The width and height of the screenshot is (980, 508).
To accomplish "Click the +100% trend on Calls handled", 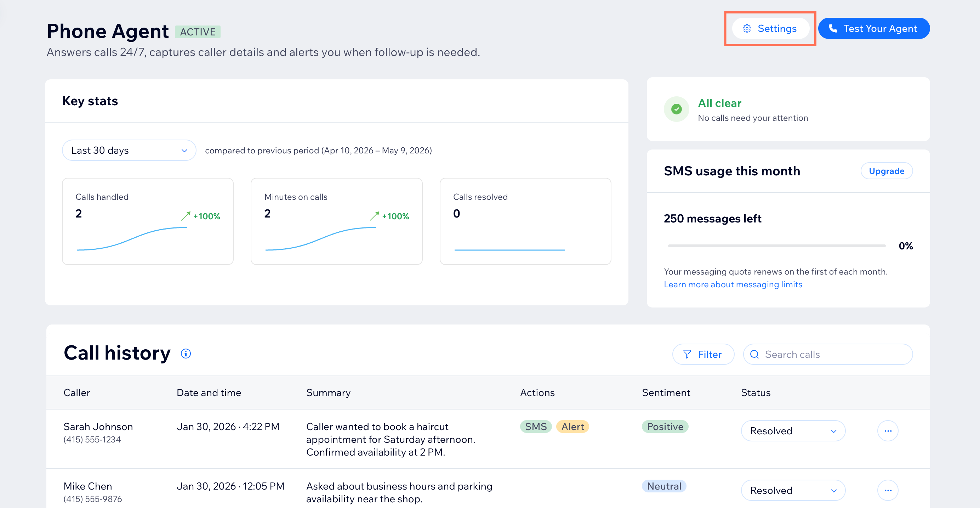I will click(x=200, y=216).
